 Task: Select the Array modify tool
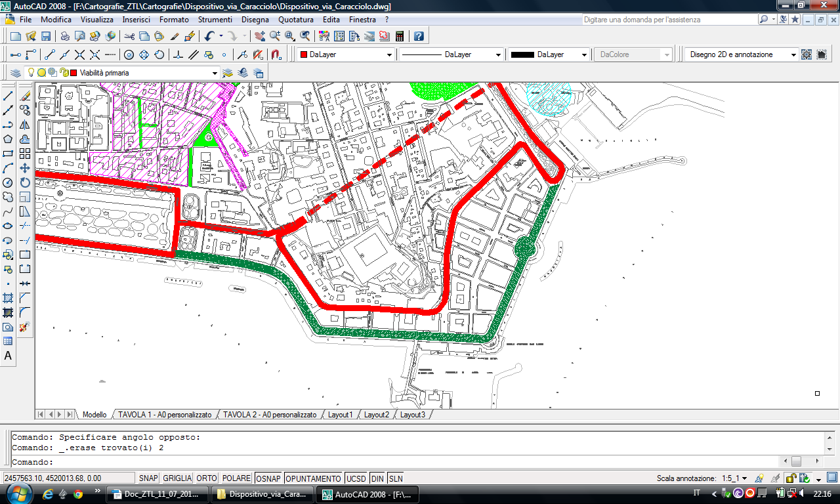tap(25, 154)
